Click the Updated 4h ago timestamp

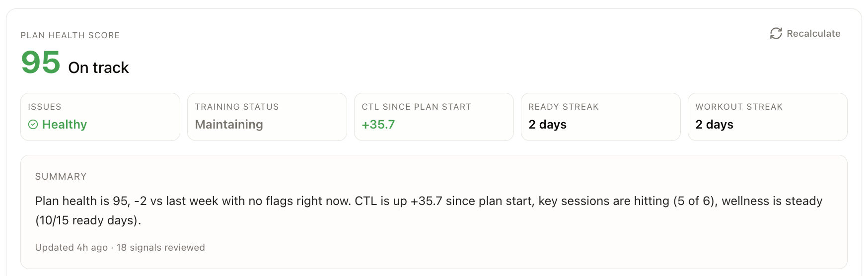[x=72, y=248]
